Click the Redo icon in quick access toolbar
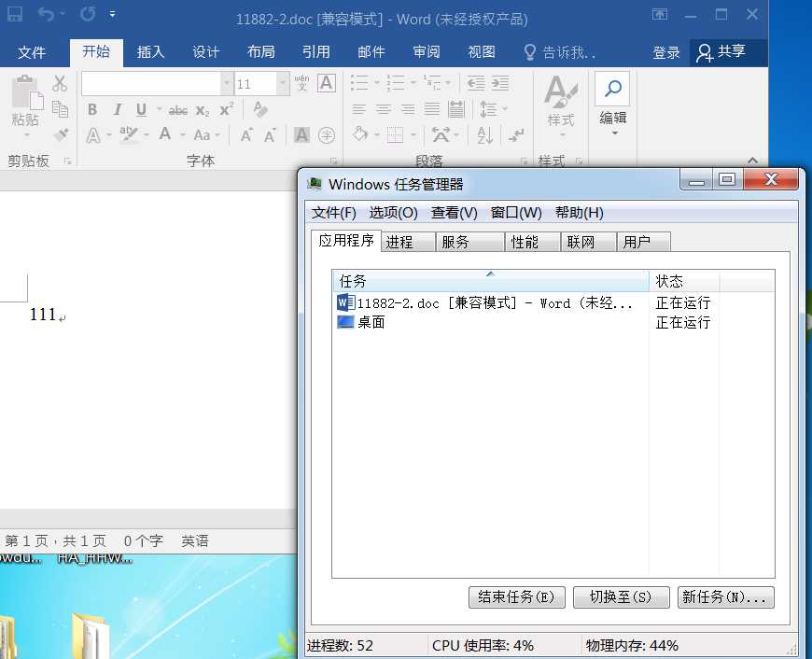The width and height of the screenshot is (812, 659). [x=88, y=14]
